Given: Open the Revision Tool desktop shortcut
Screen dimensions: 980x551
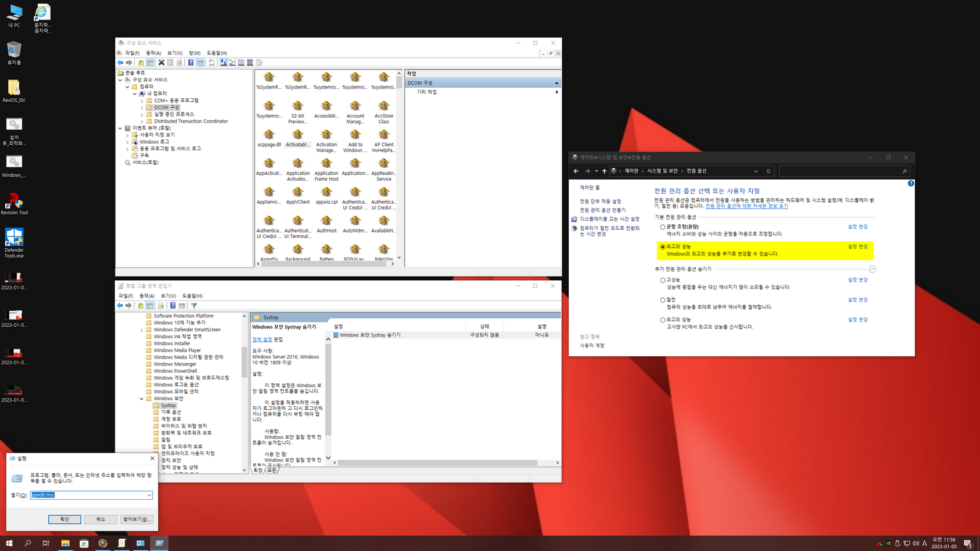Looking at the screenshot, I should pyautogui.click(x=14, y=204).
